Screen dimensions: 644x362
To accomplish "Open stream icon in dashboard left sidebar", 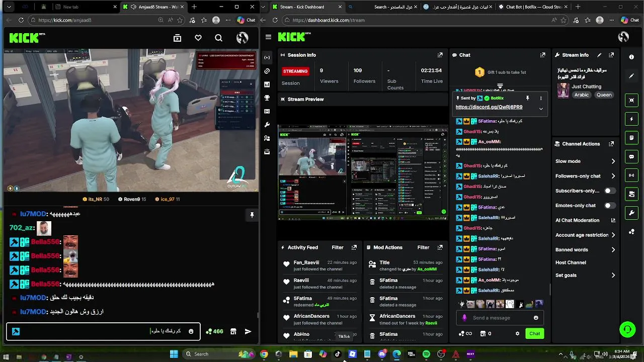I will pos(267,57).
